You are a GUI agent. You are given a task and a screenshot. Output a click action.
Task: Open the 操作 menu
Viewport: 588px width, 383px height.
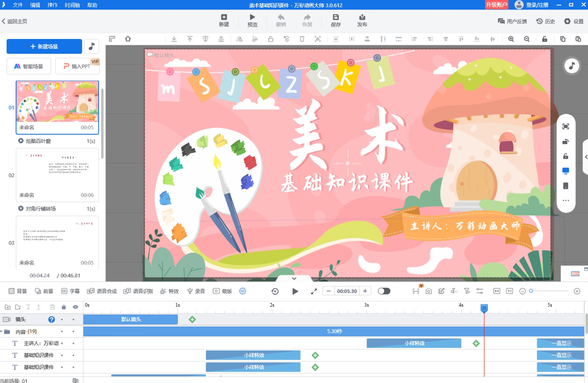coord(52,5)
